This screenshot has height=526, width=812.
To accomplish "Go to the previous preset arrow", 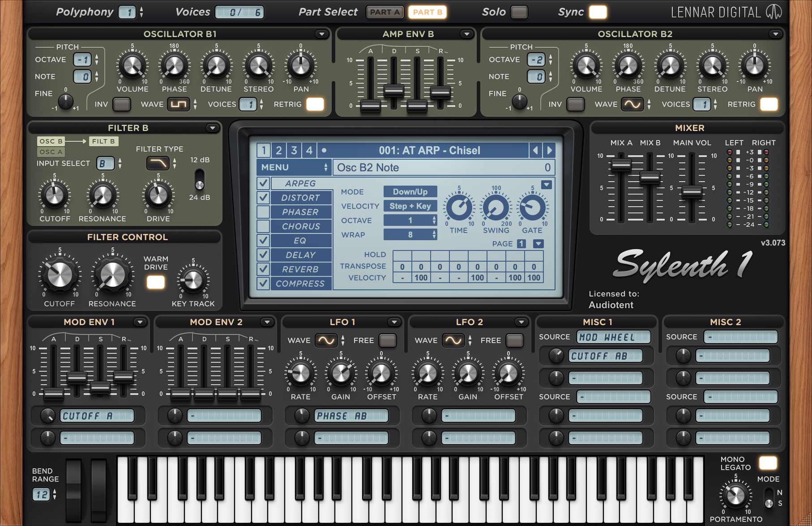I will [x=535, y=150].
